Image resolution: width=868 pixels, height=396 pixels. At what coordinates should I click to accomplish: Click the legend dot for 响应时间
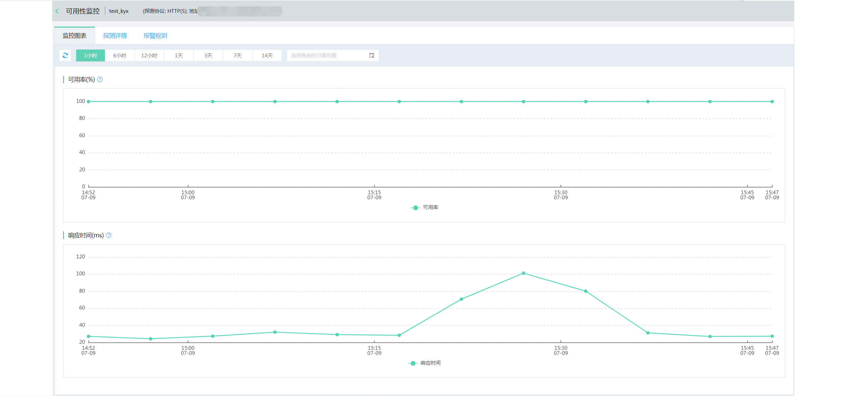(x=412, y=363)
